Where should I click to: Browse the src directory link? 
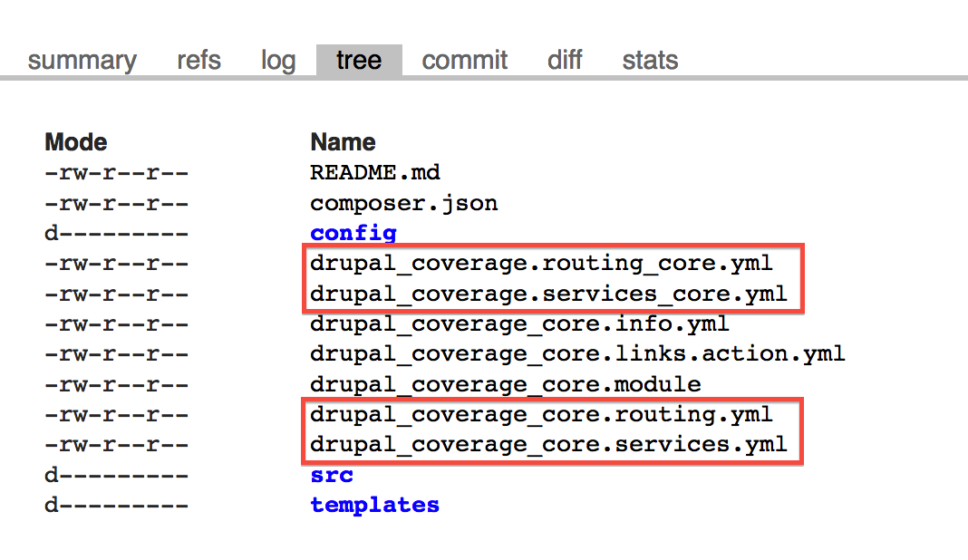[332, 475]
